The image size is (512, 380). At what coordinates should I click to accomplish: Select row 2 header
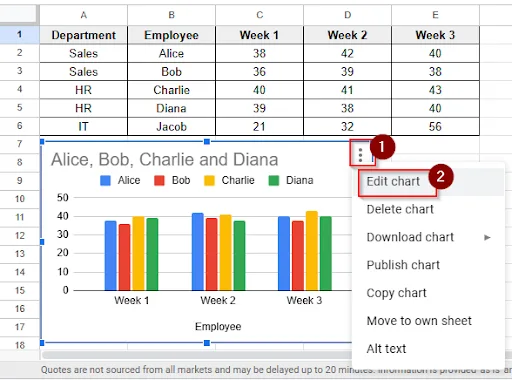point(19,53)
